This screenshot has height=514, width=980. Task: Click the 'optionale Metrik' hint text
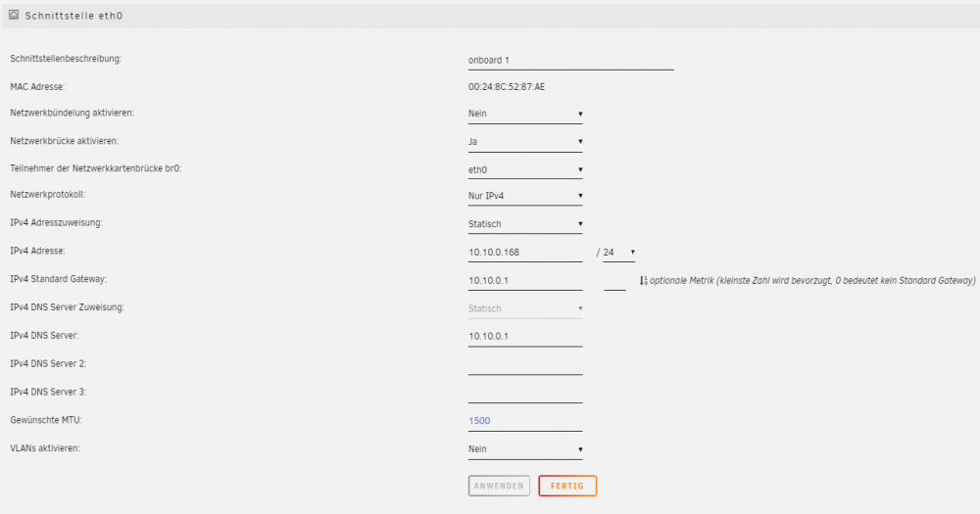[812, 281]
